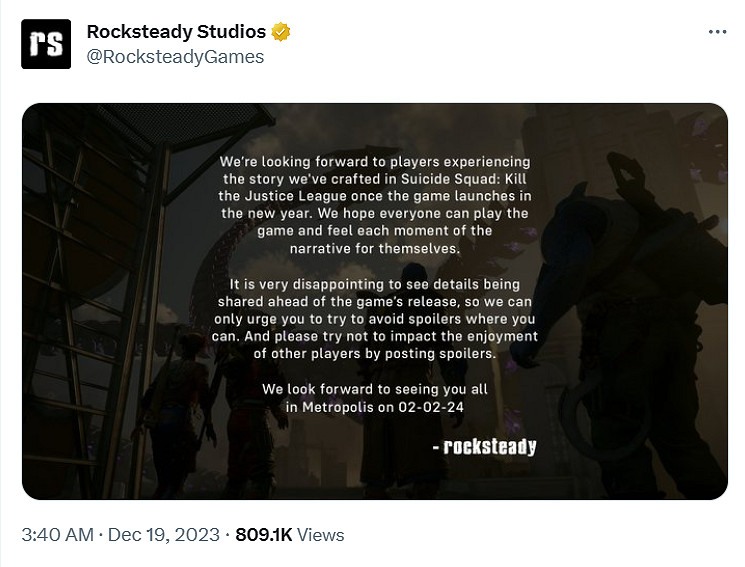This screenshot has height=567, width=745.
Task: Click the 809.1K view count
Action: (x=263, y=535)
